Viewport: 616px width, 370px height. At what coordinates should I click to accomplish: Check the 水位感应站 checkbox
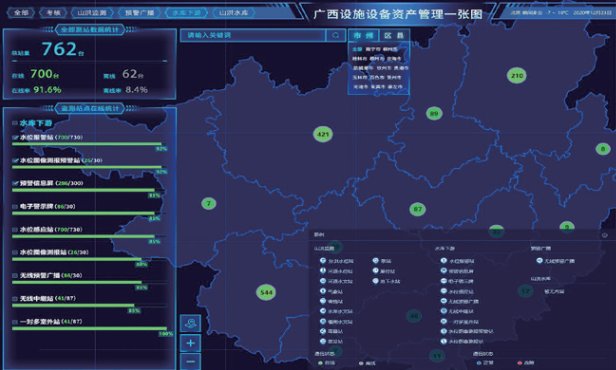[15, 229]
